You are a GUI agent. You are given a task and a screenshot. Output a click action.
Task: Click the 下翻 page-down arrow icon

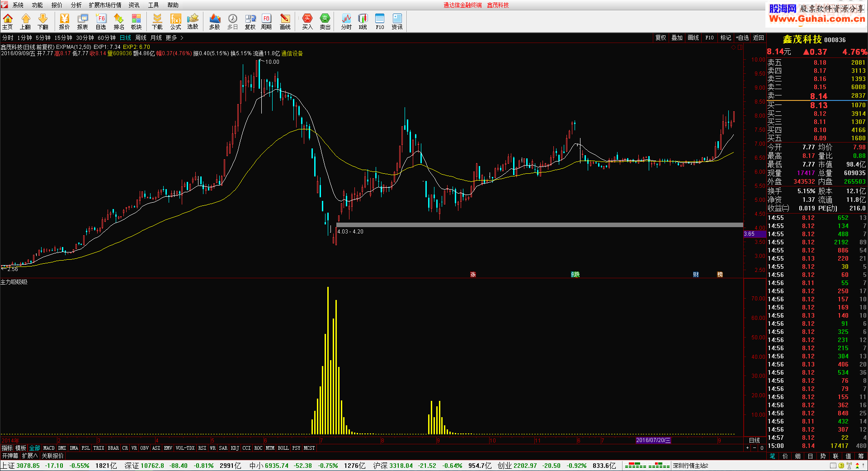pos(43,21)
